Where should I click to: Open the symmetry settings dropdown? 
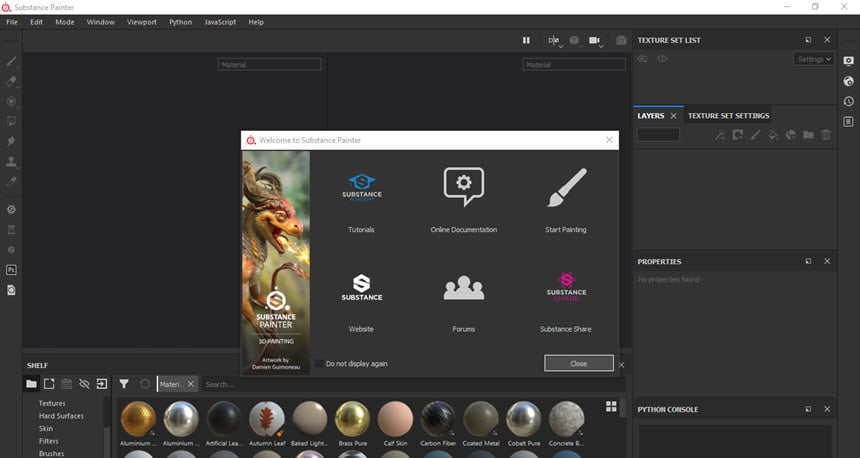[554, 41]
